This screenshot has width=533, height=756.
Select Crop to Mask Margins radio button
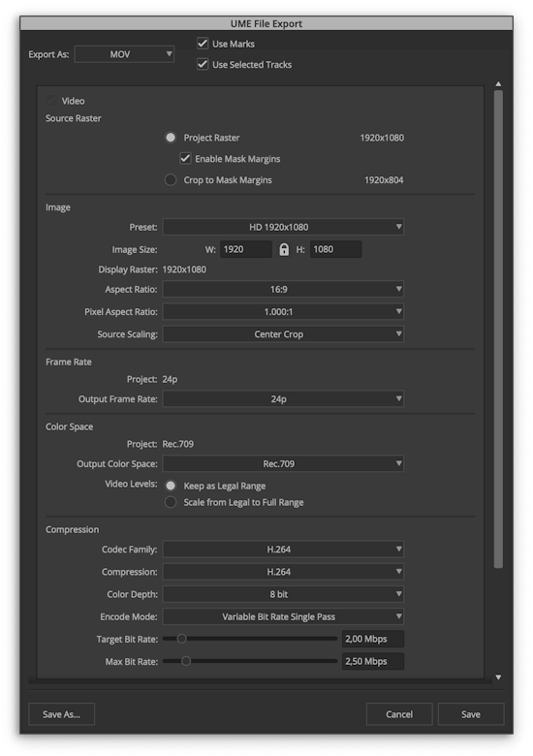pyautogui.click(x=171, y=180)
